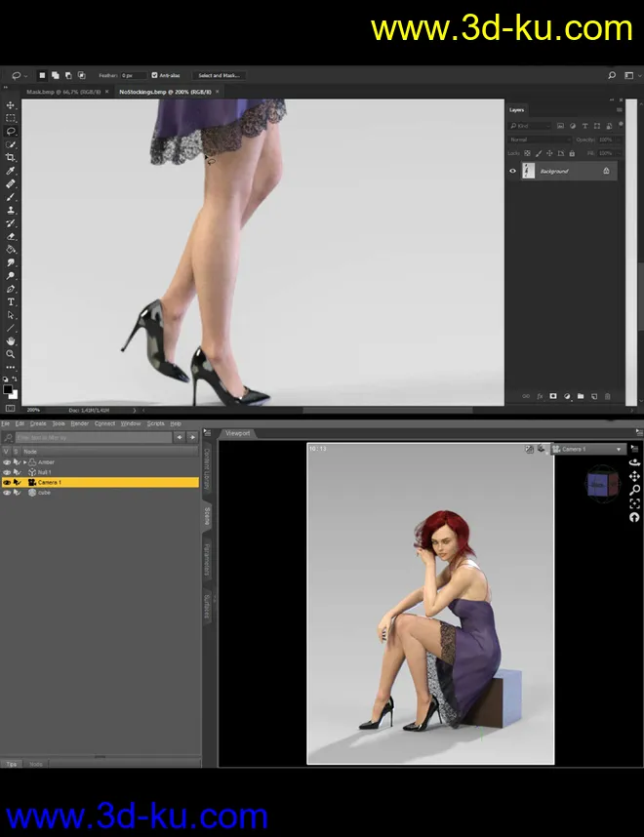Click the foreground color swatch
The width and height of the screenshot is (644, 837).
(8, 389)
